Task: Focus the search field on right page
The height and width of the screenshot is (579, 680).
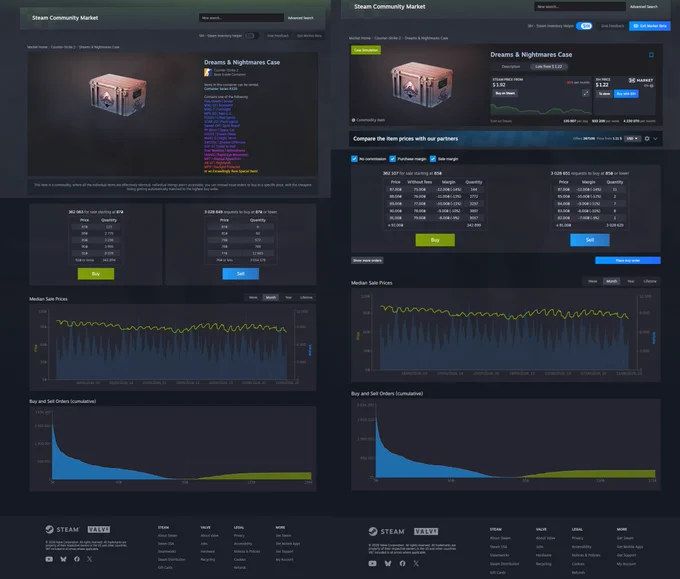Action: pos(580,7)
